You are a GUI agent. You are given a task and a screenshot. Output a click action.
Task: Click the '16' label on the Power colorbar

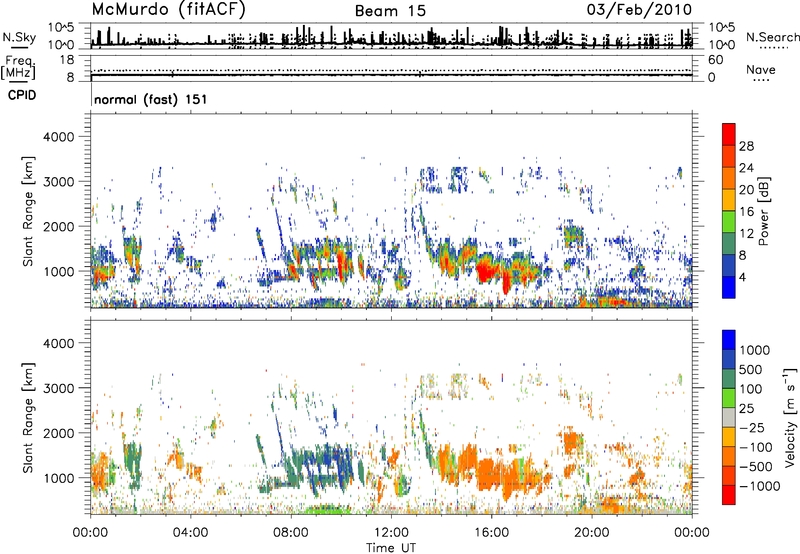click(746, 212)
